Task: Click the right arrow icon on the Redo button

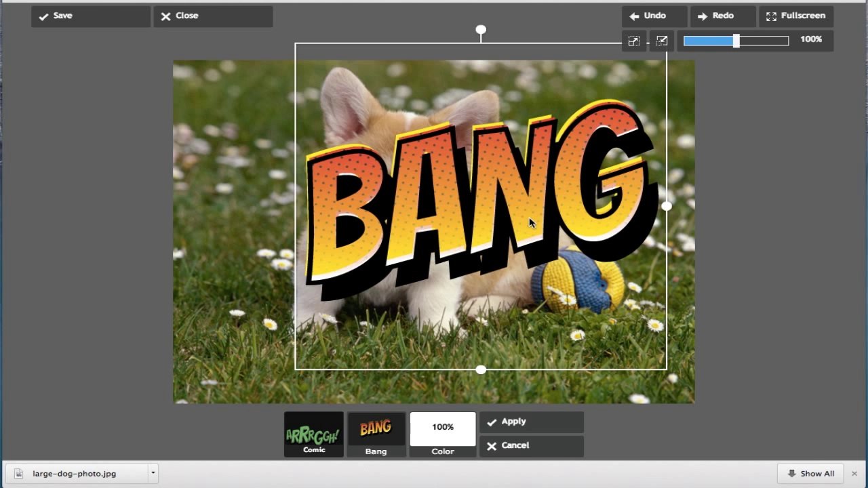Action: [x=703, y=16]
